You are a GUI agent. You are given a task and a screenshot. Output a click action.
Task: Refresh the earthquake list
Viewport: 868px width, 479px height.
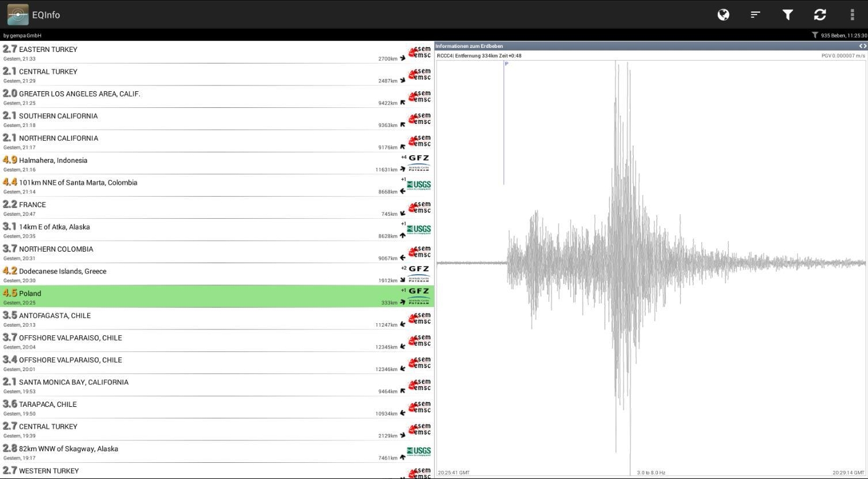(x=820, y=14)
